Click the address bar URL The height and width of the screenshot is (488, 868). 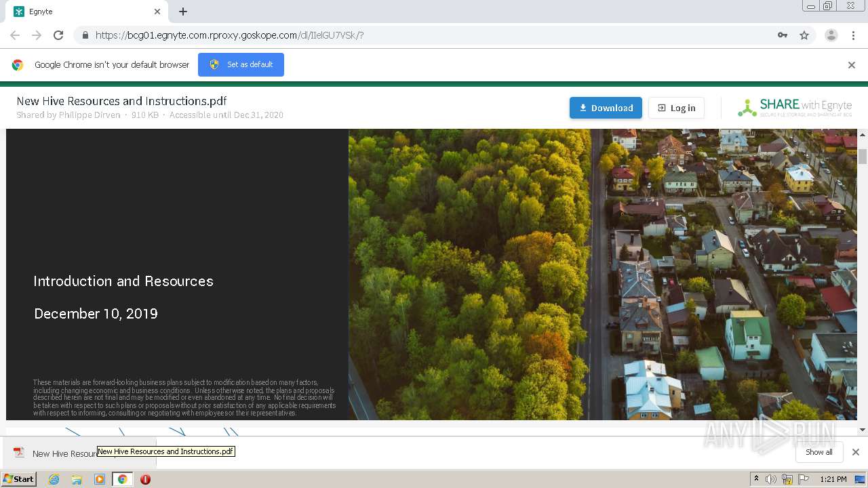click(230, 35)
